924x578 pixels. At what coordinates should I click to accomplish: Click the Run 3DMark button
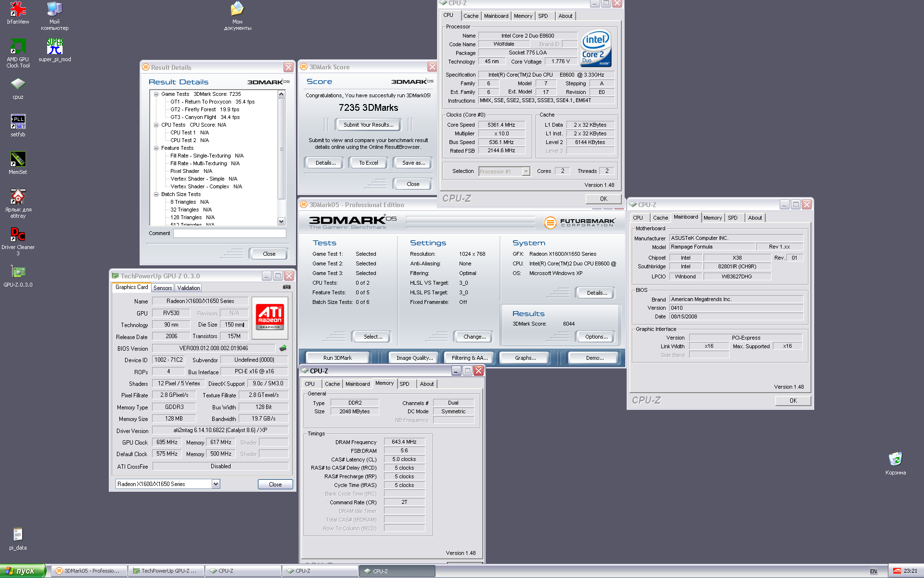tap(337, 358)
